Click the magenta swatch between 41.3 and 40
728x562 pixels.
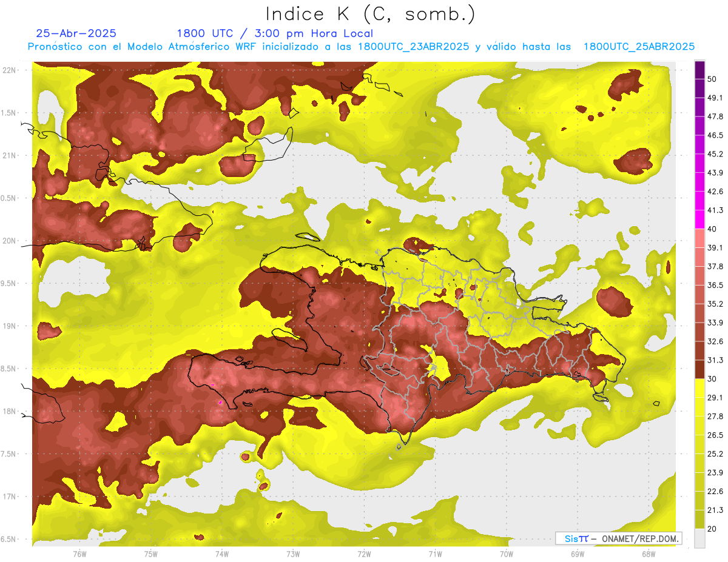[x=699, y=219]
